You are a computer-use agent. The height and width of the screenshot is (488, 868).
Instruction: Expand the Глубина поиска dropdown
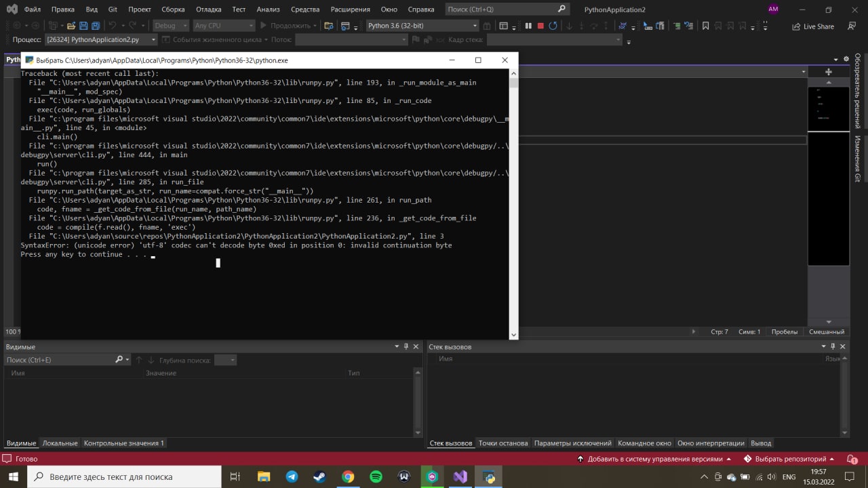[x=225, y=360]
